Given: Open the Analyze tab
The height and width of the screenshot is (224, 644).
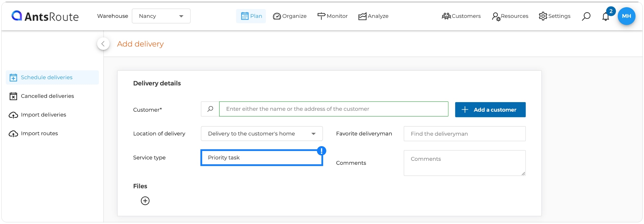Looking at the screenshot, I should coord(373,16).
